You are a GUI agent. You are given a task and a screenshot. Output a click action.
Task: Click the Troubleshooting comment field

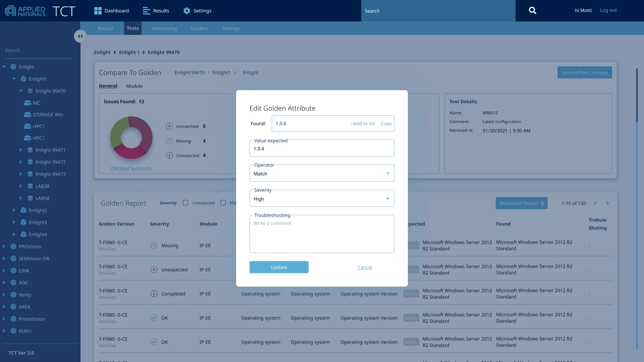tap(322, 235)
